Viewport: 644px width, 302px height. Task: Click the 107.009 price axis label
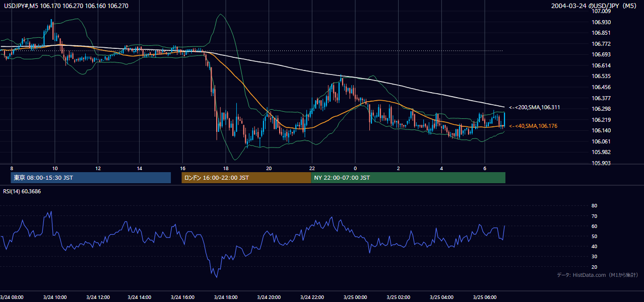601,11
